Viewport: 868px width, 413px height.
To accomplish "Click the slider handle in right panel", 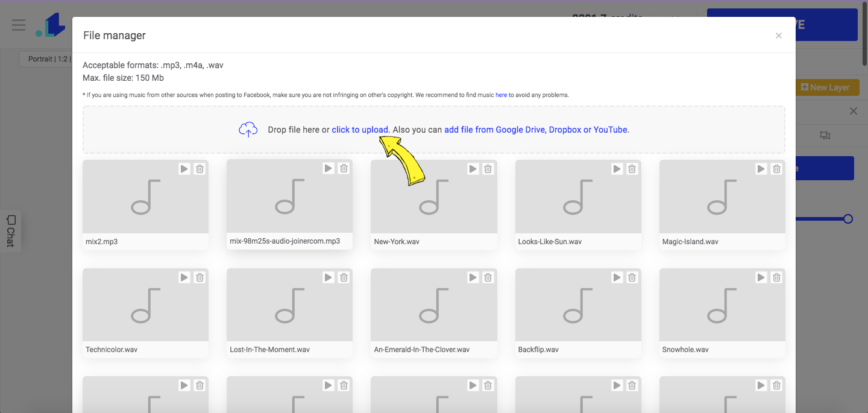I will coord(848,219).
